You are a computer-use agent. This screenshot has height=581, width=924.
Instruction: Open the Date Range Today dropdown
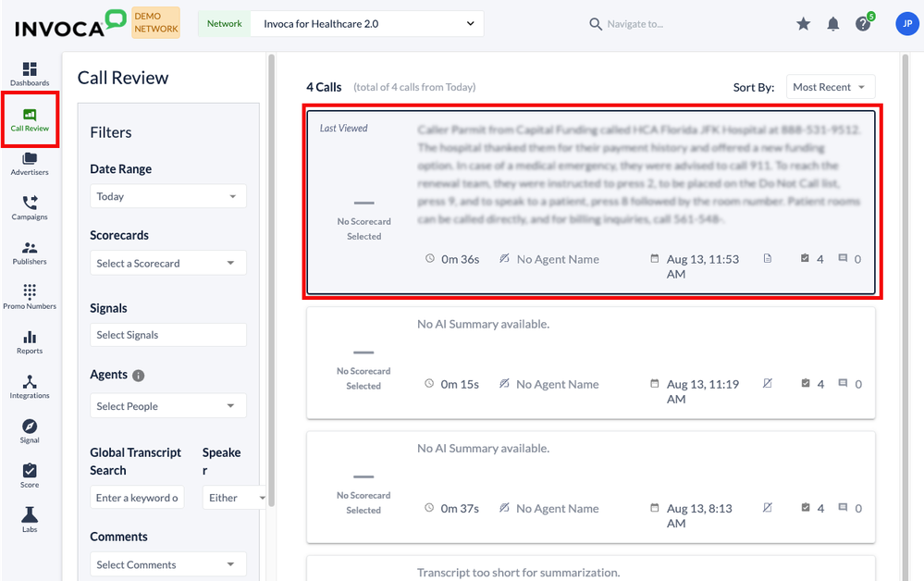(168, 196)
